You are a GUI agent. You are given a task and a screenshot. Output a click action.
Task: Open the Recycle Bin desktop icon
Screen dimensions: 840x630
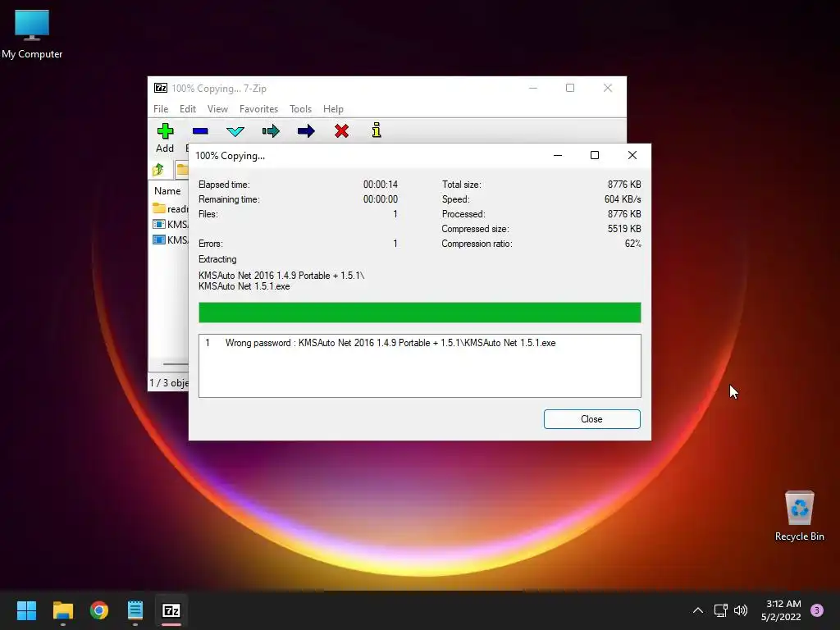click(x=799, y=516)
